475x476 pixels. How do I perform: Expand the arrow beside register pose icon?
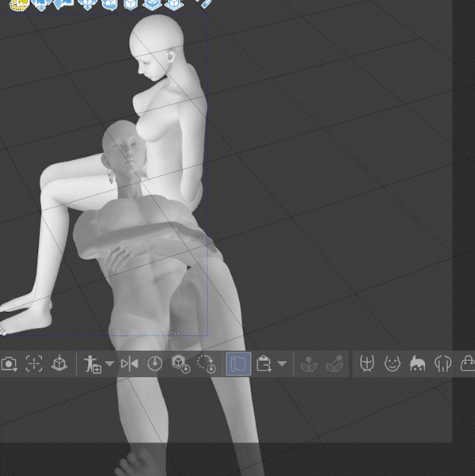click(109, 364)
